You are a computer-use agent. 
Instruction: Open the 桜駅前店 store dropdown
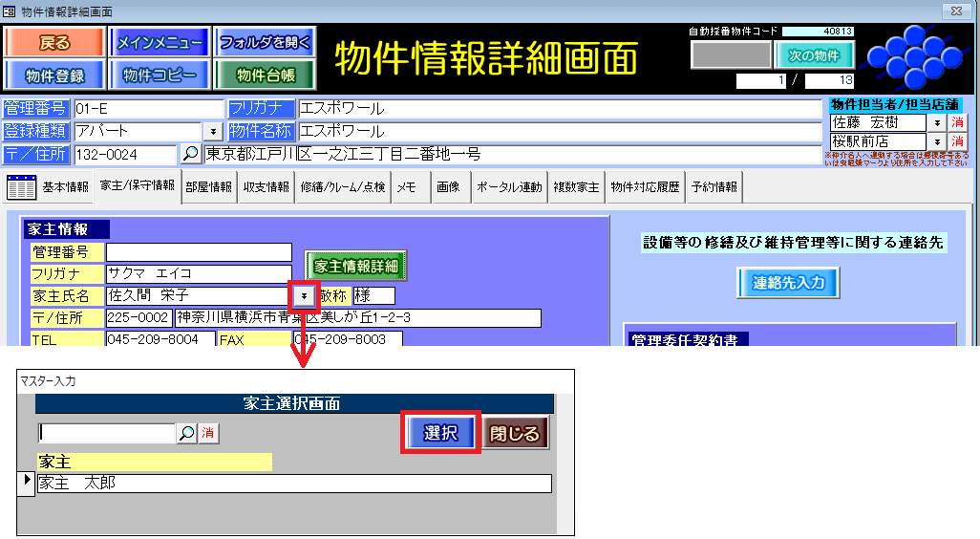[x=936, y=141]
